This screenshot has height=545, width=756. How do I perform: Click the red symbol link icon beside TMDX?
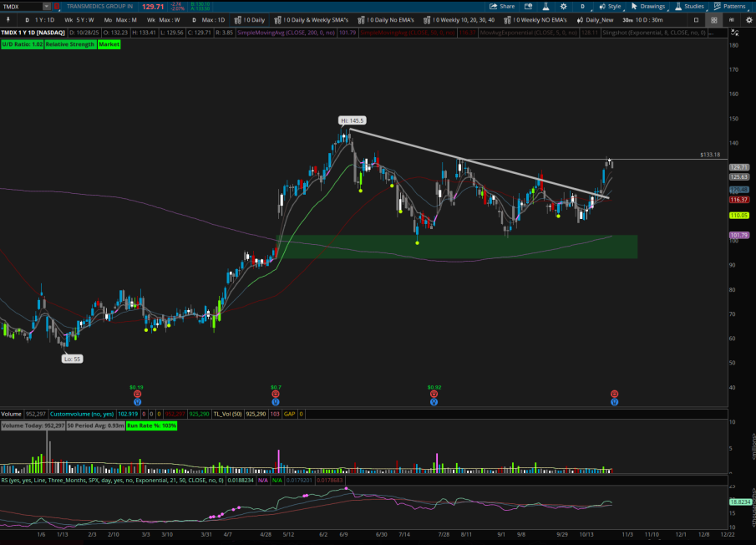[57, 7]
